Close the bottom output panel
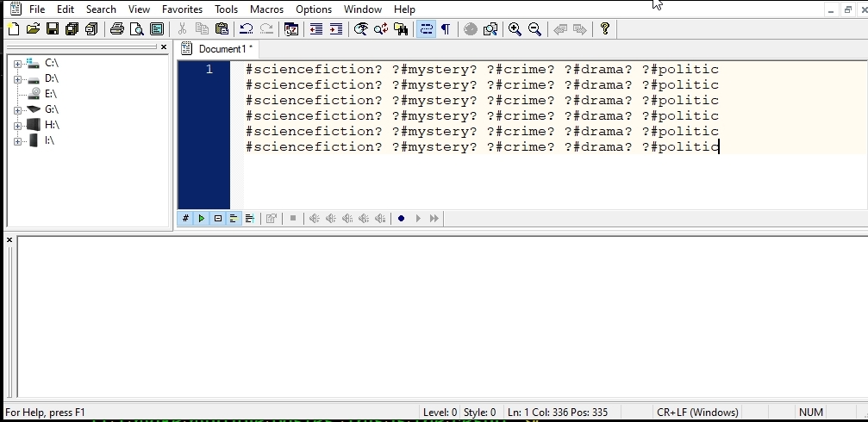 click(9, 239)
